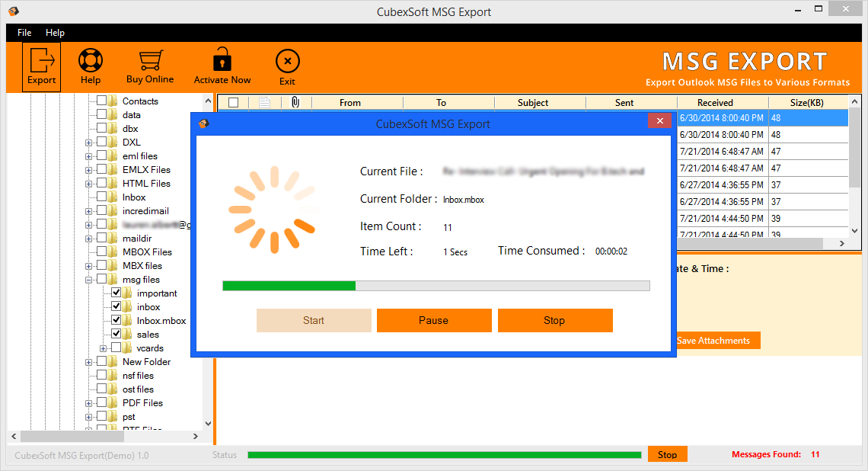
Task: Collapse the msg files tree node
Action: 88,280
